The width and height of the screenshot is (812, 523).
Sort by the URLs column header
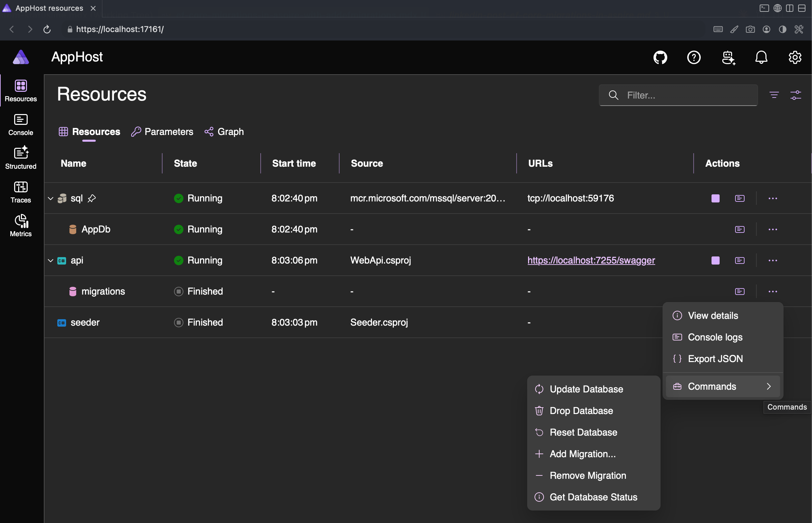tap(540, 163)
